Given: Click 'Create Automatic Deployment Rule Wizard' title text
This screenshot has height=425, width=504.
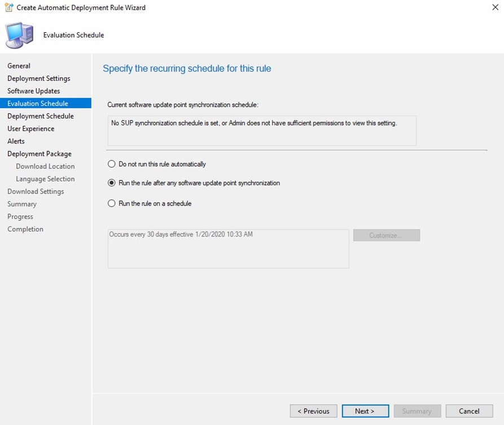Looking at the screenshot, I should (x=81, y=7).
